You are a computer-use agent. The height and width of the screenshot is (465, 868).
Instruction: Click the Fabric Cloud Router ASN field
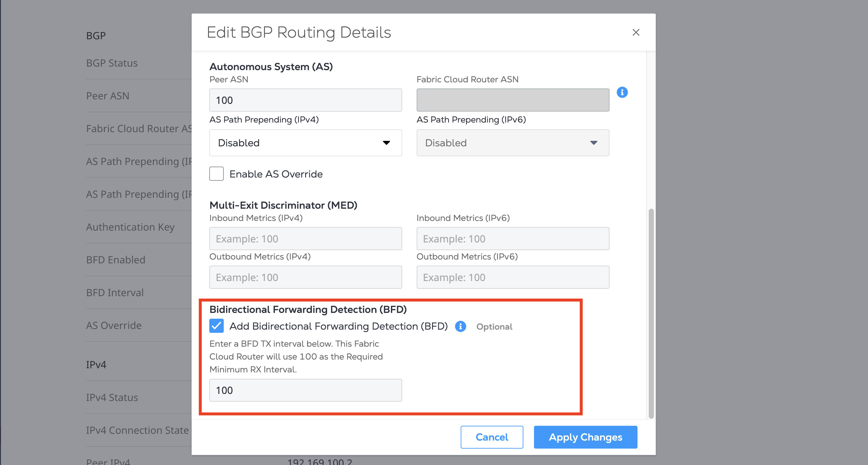512,100
